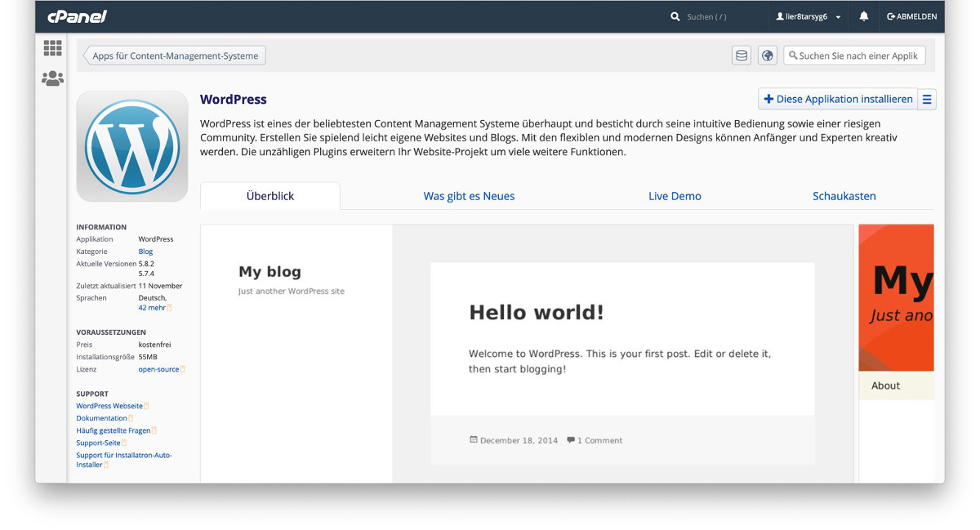
Task: Click the magnifier icon in the header search
Action: click(x=675, y=16)
